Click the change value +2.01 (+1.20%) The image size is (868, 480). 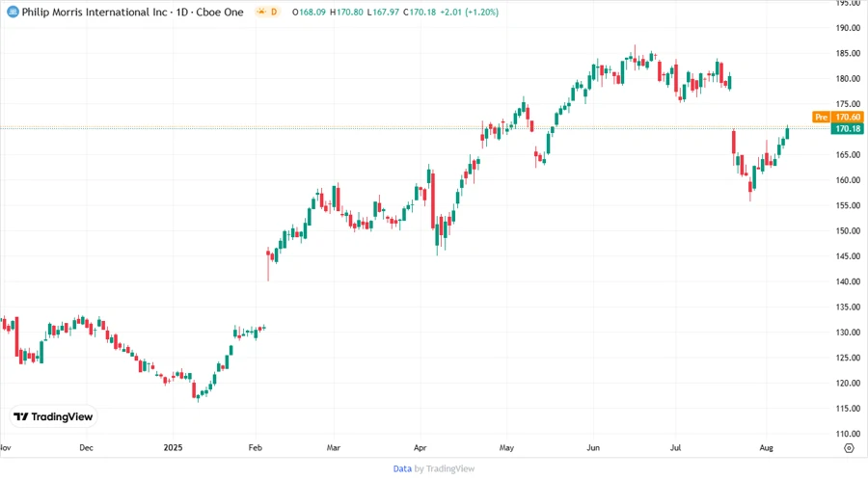[x=469, y=12]
